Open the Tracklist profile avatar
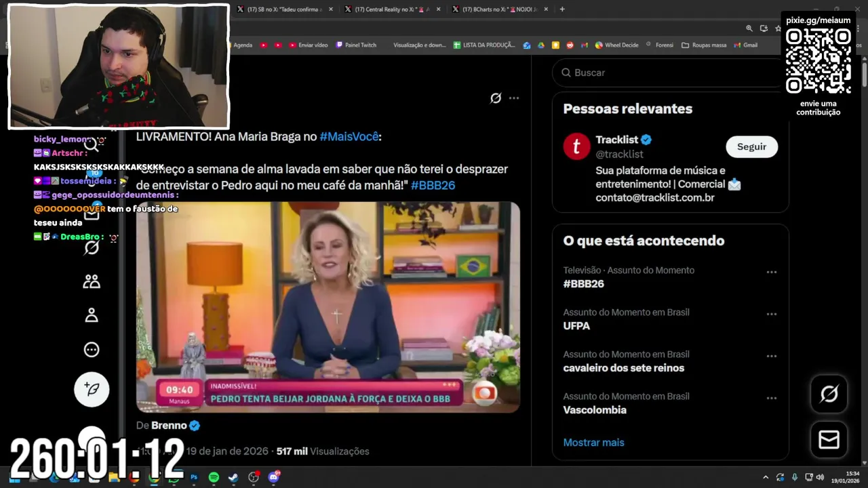868x488 pixels. (x=576, y=146)
